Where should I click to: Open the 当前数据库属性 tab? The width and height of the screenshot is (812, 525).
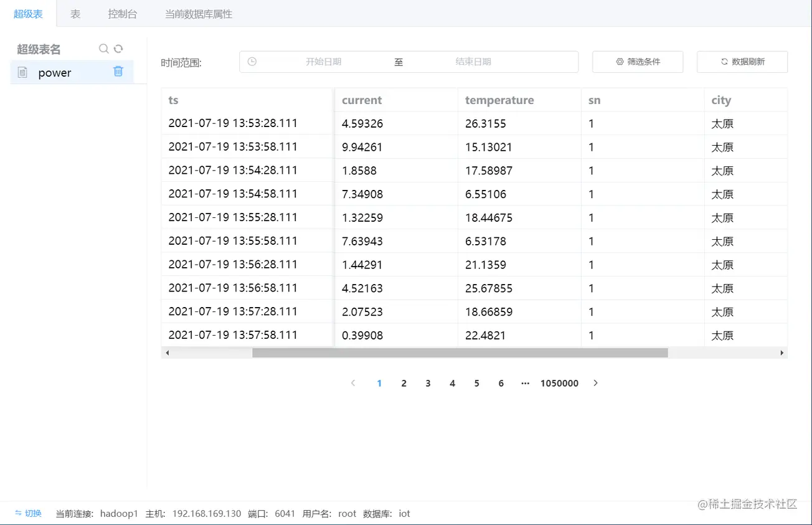[x=199, y=14]
